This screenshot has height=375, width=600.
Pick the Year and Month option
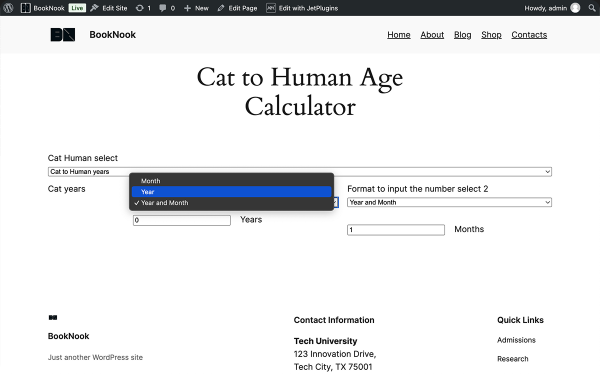tap(232, 203)
